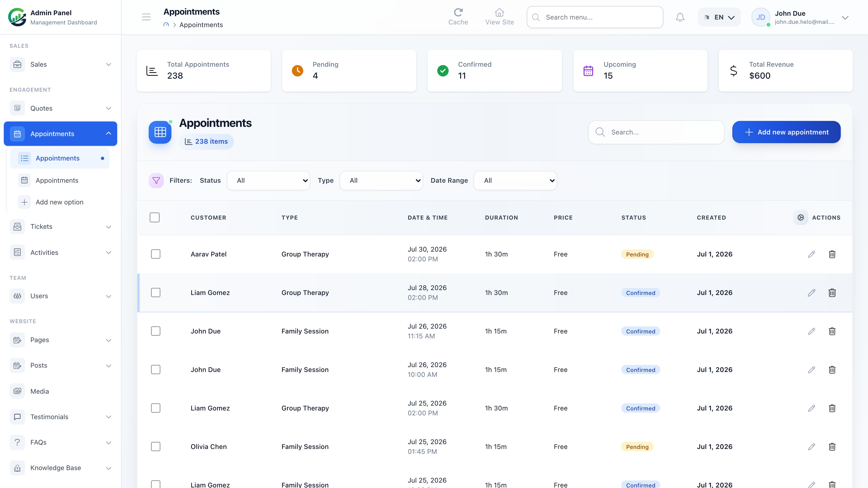This screenshot has height=488, width=868.
Task: Click Aarav Patel's Pending status badge
Action: (x=637, y=254)
